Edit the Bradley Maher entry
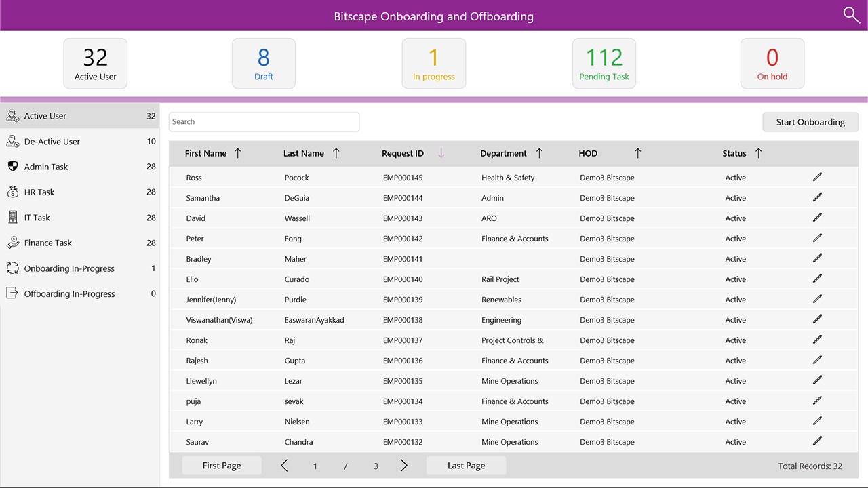 (817, 258)
